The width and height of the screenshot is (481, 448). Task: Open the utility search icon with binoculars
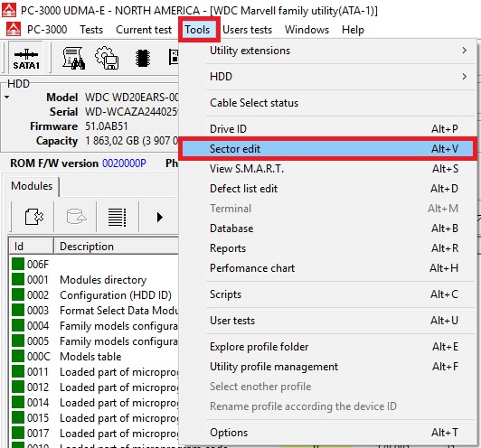click(73, 58)
